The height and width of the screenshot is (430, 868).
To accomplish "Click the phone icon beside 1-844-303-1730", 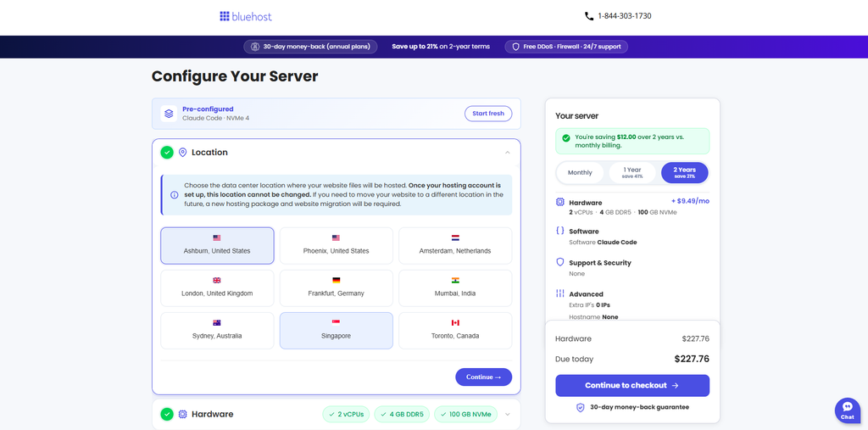I will coord(589,16).
